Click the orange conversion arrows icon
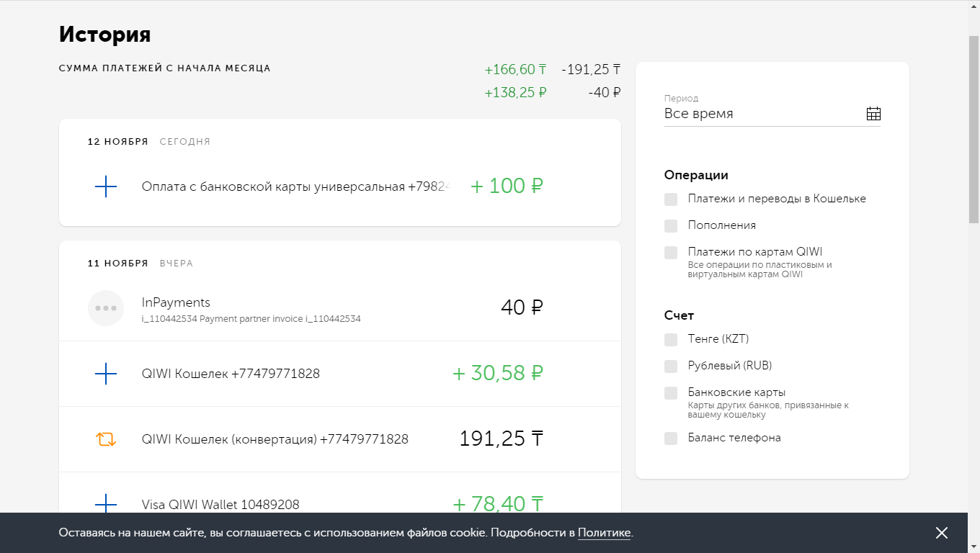 pyautogui.click(x=106, y=439)
